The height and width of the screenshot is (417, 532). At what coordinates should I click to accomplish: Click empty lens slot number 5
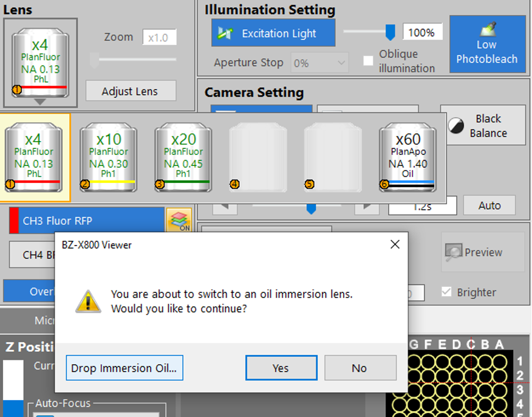click(x=333, y=157)
